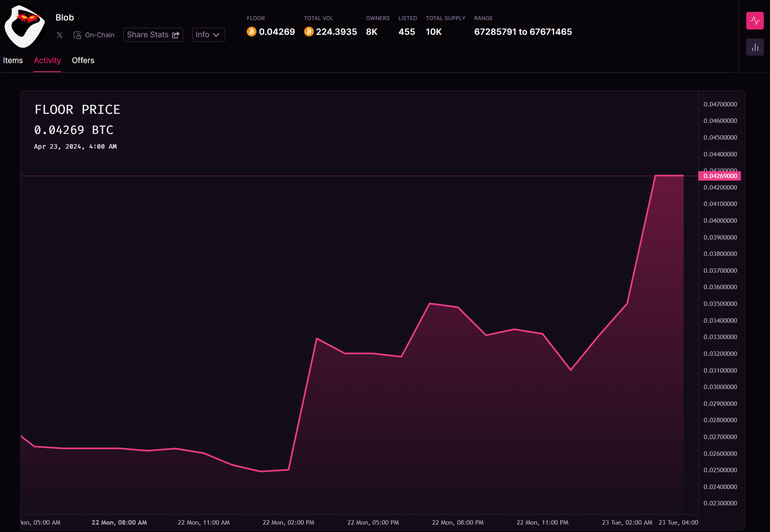Click the Owners value 8K

(x=372, y=32)
